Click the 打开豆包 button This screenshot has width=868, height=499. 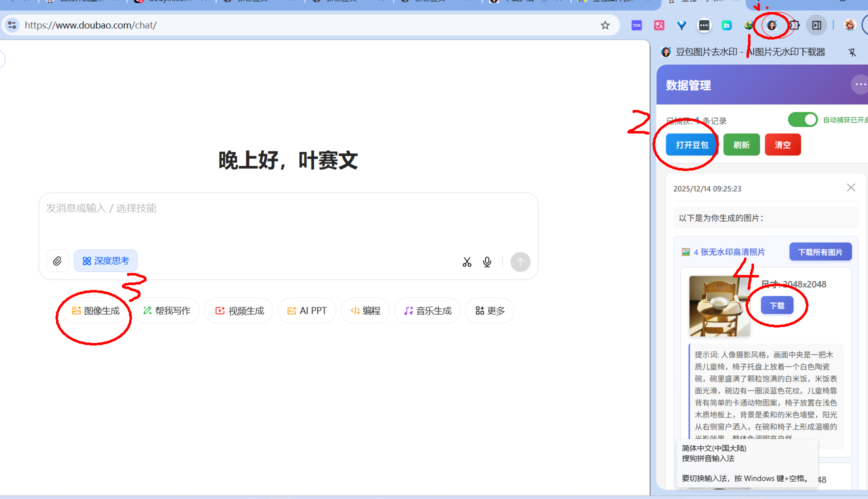click(692, 145)
